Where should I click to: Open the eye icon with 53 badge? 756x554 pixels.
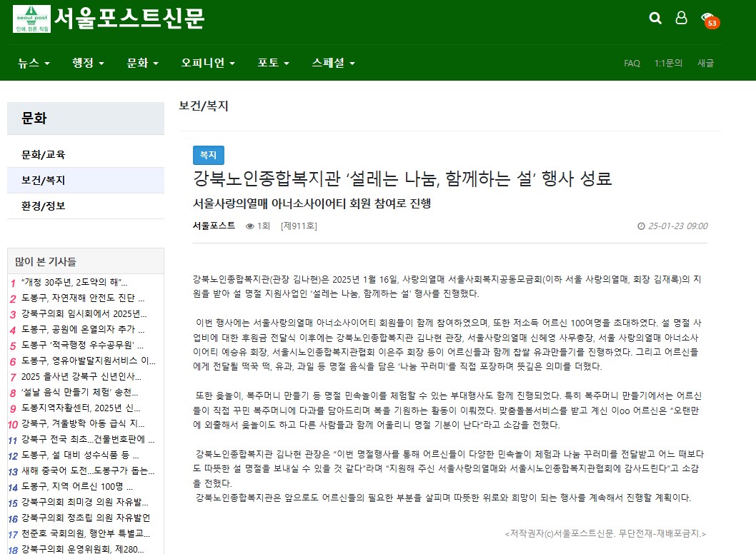pos(707,19)
